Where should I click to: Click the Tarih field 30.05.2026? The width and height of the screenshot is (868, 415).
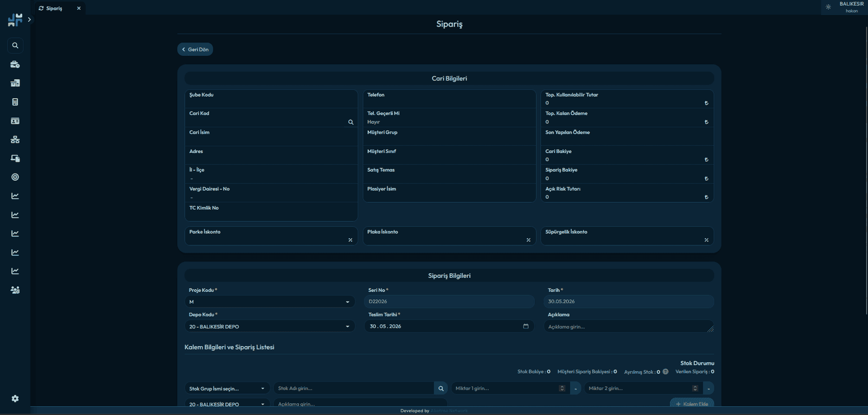pos(629,302)
